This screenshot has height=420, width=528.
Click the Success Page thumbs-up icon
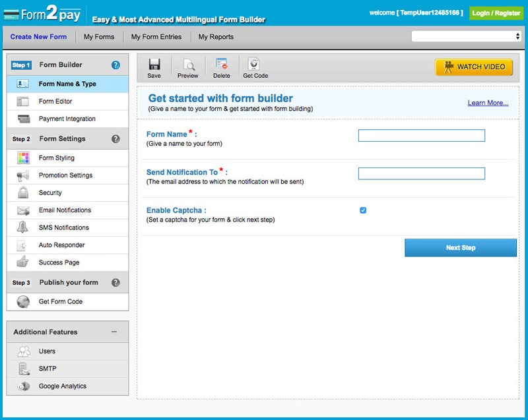[22, 262]
